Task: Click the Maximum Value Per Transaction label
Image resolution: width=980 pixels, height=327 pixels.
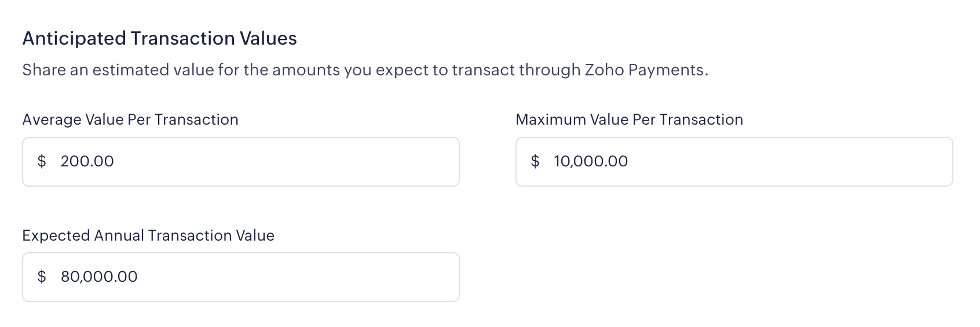Action: click(629, 119)
